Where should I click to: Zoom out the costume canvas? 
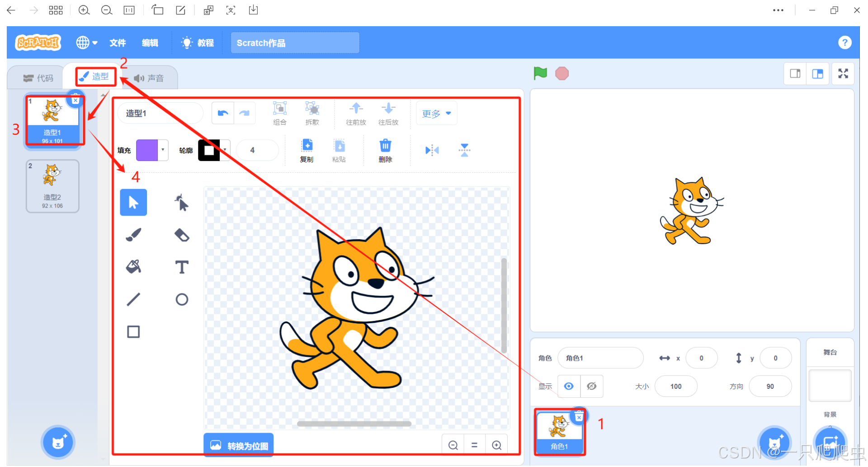click(x=453, y=445)
